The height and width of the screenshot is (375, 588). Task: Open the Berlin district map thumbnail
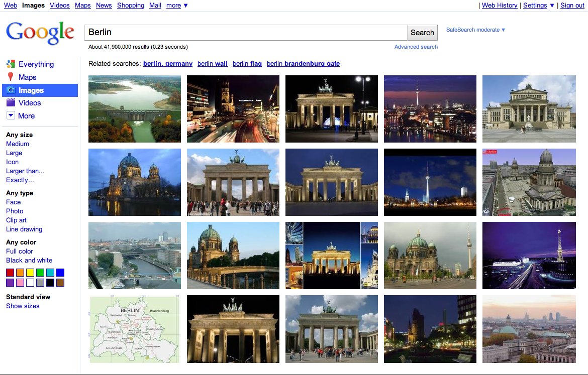[134, 329]
